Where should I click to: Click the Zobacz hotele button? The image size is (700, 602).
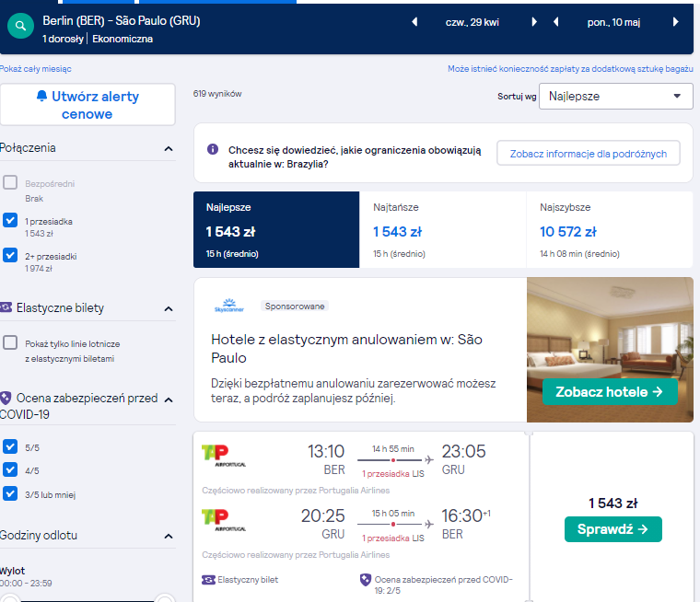pyautogui.click(x=610, y=392)
